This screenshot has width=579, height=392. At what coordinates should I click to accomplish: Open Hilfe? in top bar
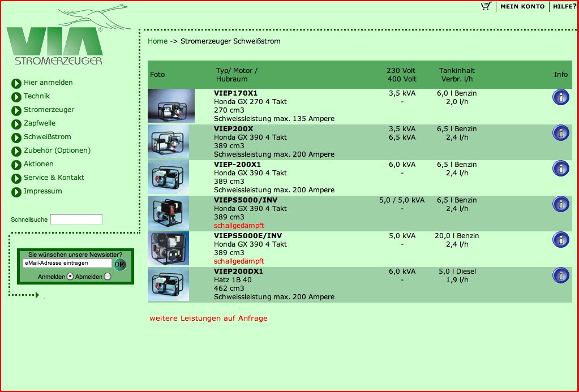565,6
